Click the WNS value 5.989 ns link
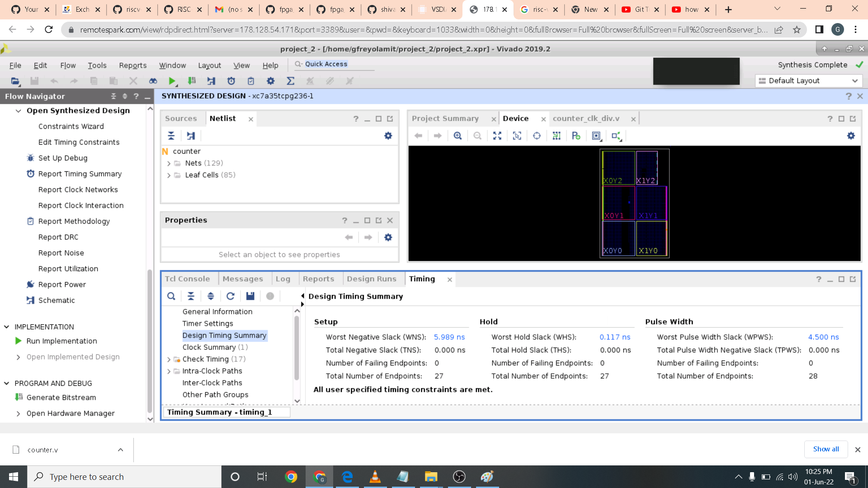 (449, 338)
